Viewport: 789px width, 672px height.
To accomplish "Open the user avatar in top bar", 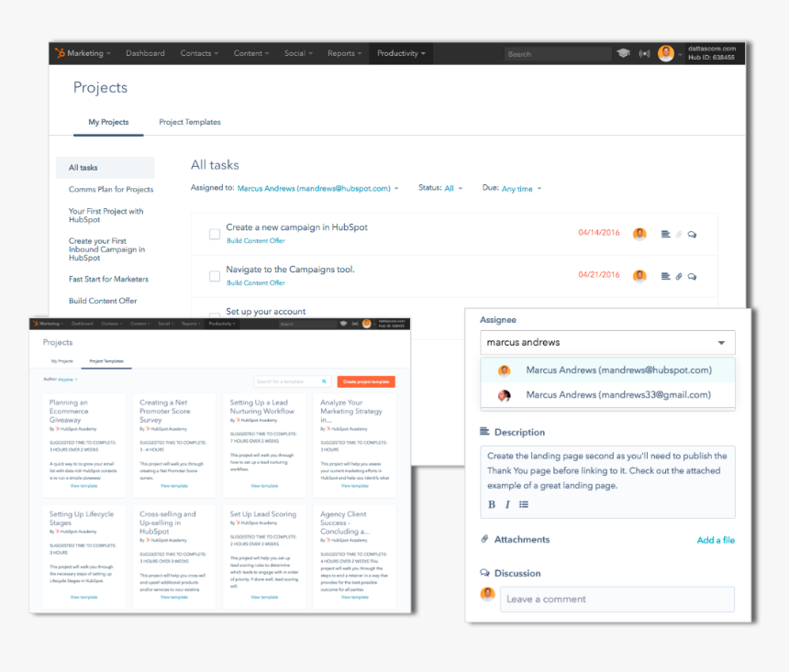I will 666,53.
